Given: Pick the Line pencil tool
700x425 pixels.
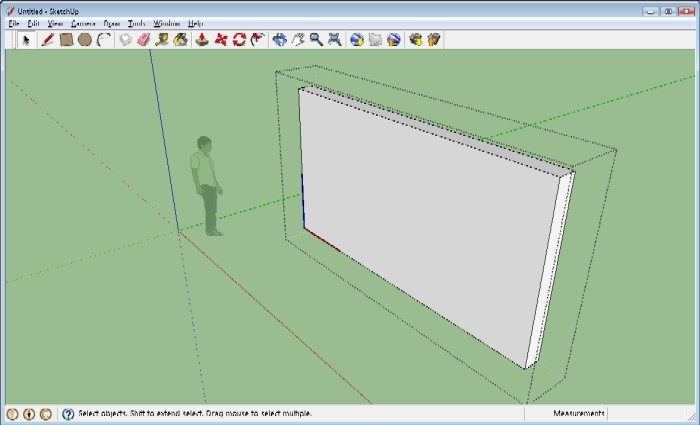Looking at the screenshot, I should (x=47, y=40).
